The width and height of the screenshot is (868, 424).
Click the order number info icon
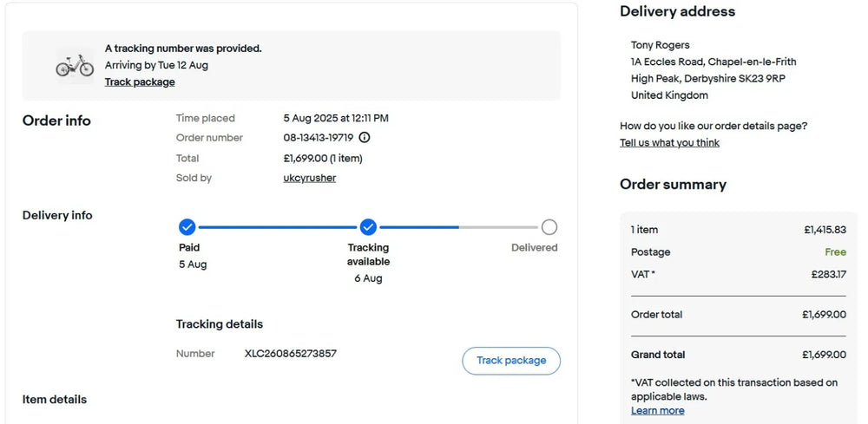pyautogui.click(x=365, y=137)
